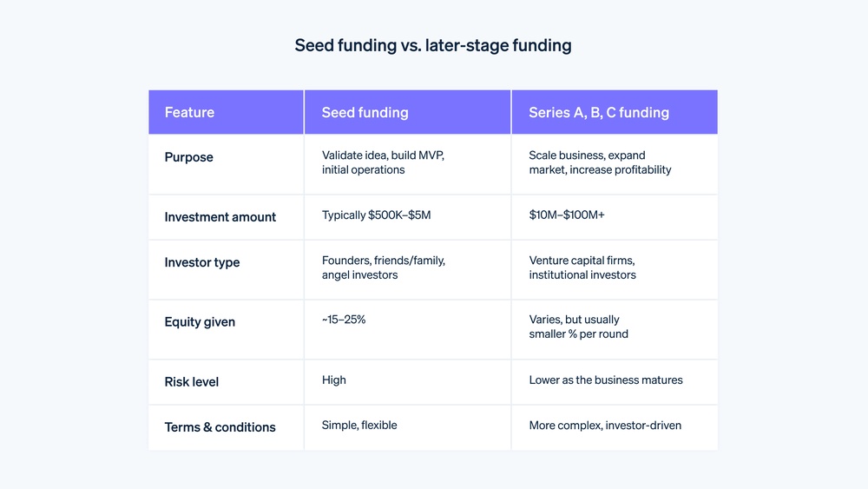Select the 'Investor type' row label
Image resolution: width=868 pixels, height=489 pixels.
(202, 262)
